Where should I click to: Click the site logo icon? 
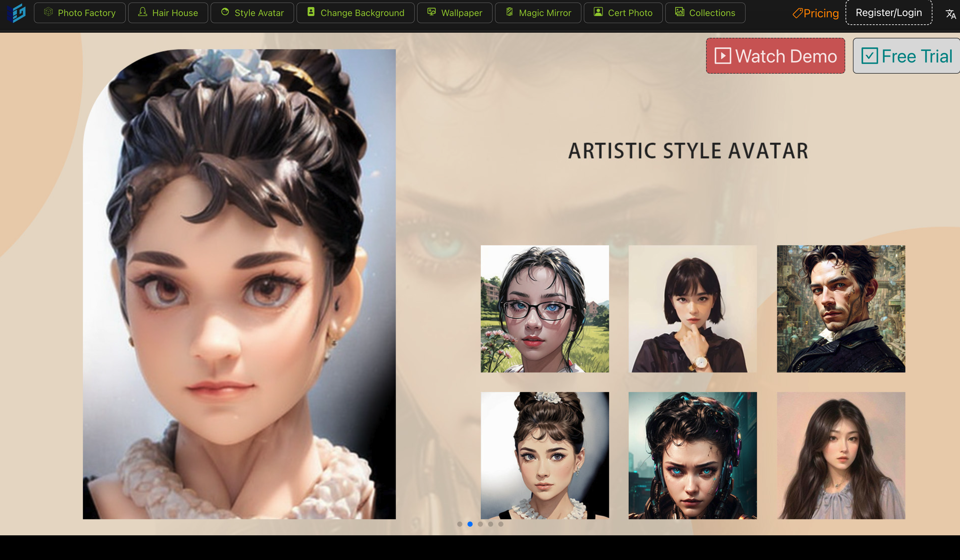(x=17, y=13)
